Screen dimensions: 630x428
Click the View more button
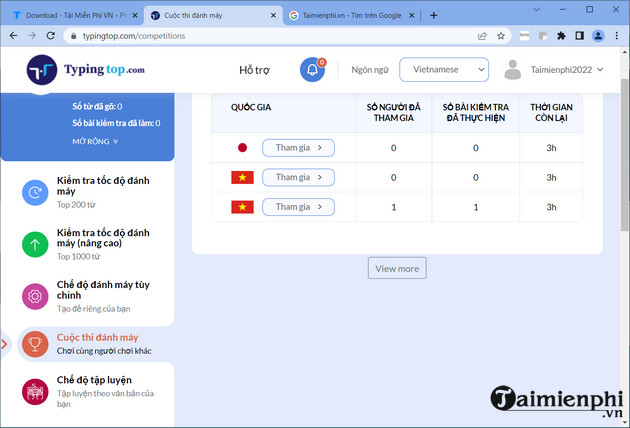pos(397,268)
